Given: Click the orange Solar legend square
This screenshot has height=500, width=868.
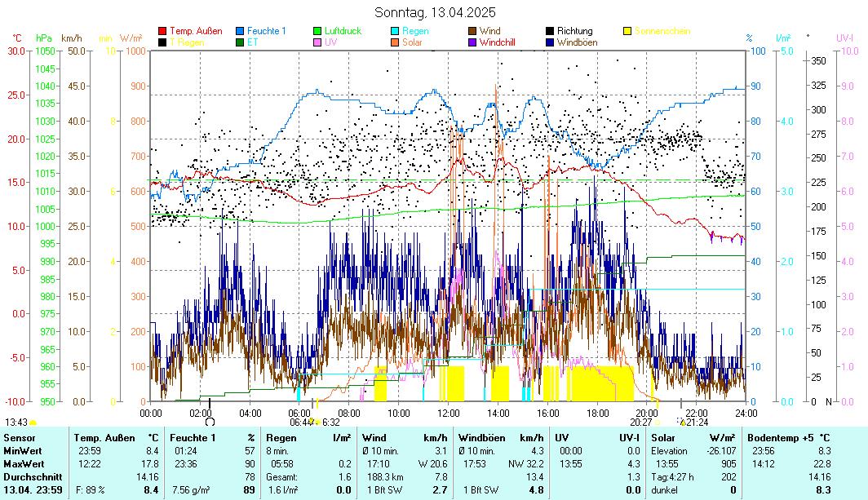Looking at the screenshot, I should pos(396,42).
